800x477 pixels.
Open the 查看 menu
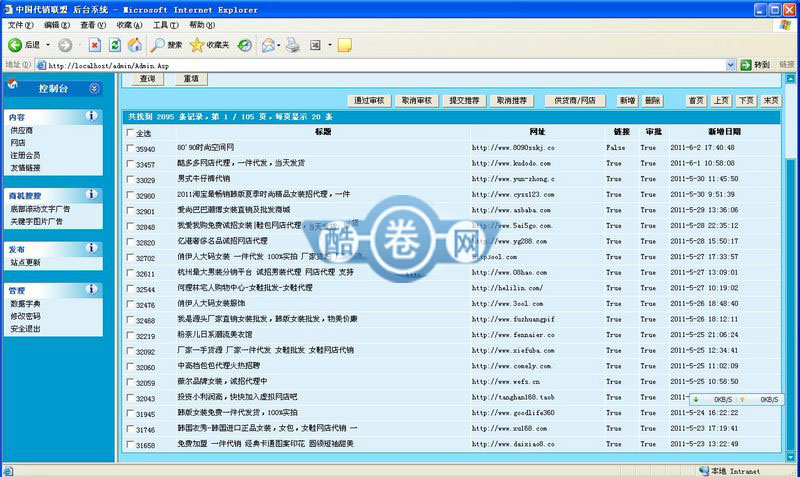coord(93,25)
